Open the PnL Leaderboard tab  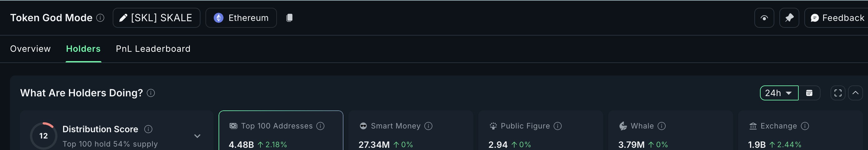153,49
